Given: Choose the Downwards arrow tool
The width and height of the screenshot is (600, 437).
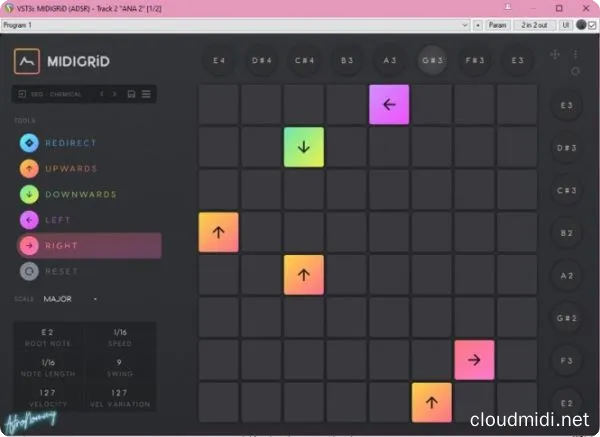Looking at the screenshot, I should [28, 194].
